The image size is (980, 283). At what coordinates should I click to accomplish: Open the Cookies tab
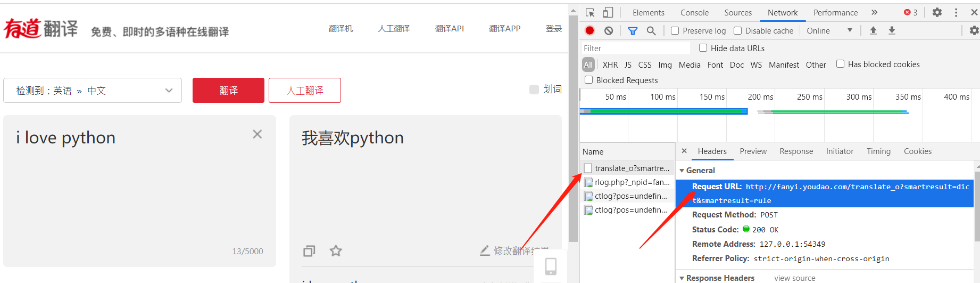coord(918,151)
